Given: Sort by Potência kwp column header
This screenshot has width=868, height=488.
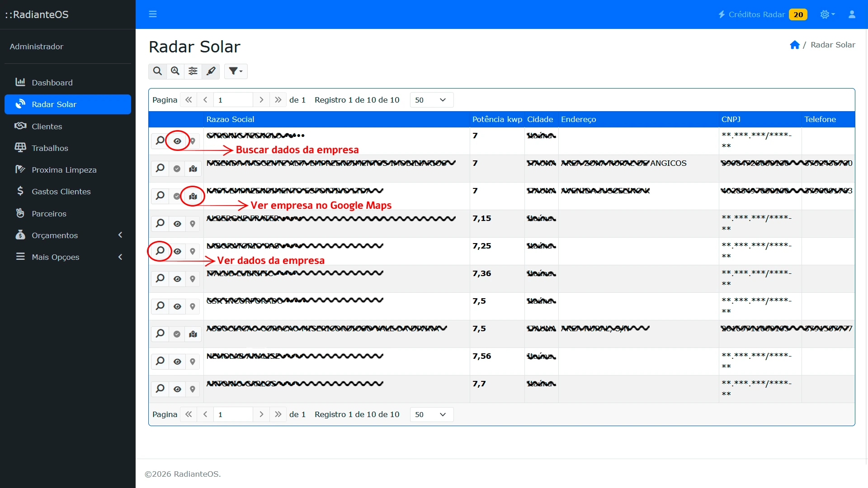Looking at the screenshot, I should click(x=497, y=119).
